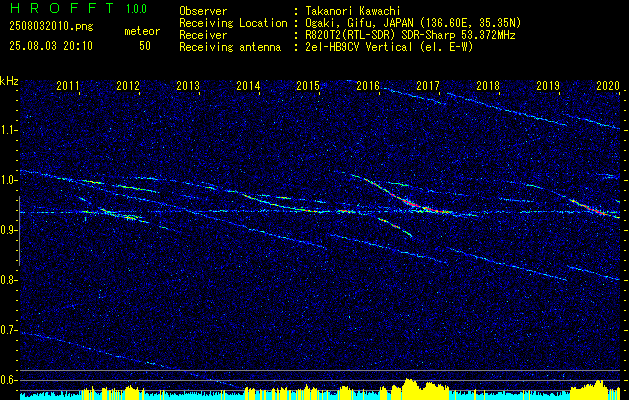Click frequency axis label 0.7
Image resolution: width=629 pixels, height=400 pixels.
[x=8, y=330]
